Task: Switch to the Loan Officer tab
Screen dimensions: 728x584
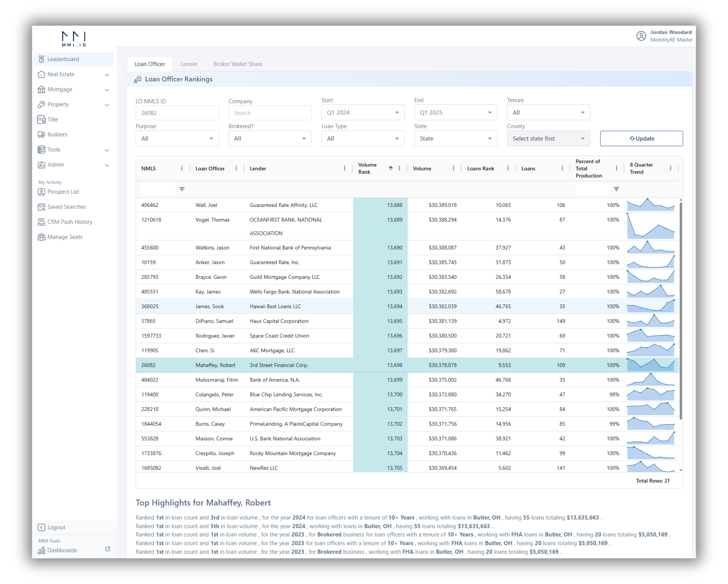Action: pos(150,64)
